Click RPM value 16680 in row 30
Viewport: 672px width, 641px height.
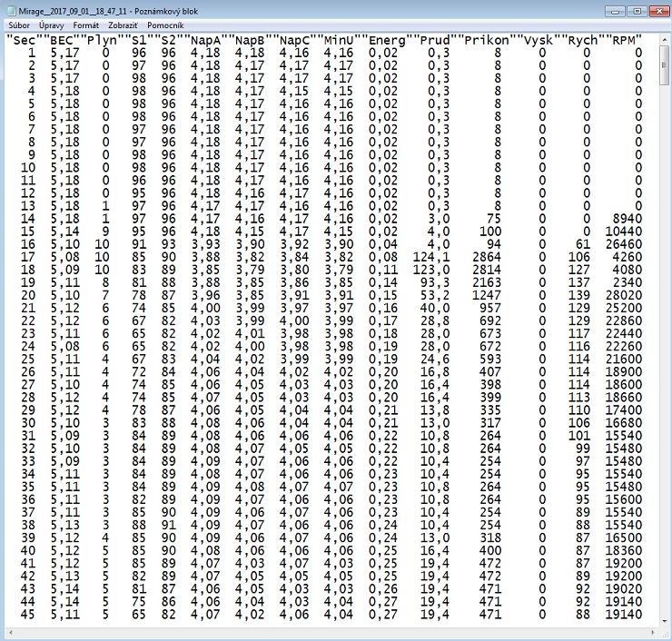pos(623,423)
